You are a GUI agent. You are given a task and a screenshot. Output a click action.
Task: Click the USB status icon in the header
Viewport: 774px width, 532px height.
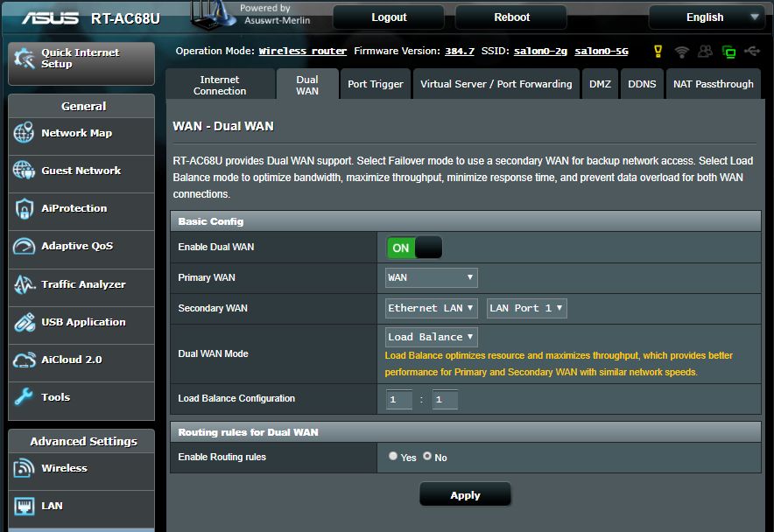pos(752,51)
